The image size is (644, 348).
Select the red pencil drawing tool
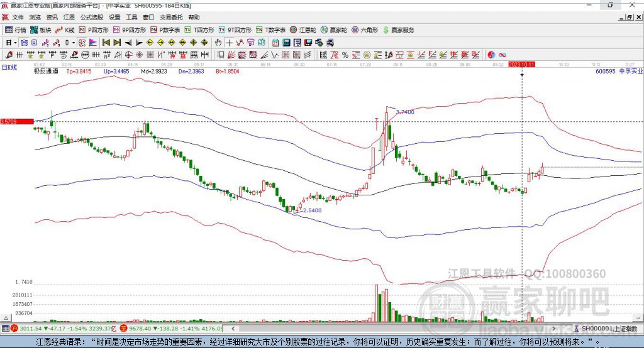click(9, 55)
